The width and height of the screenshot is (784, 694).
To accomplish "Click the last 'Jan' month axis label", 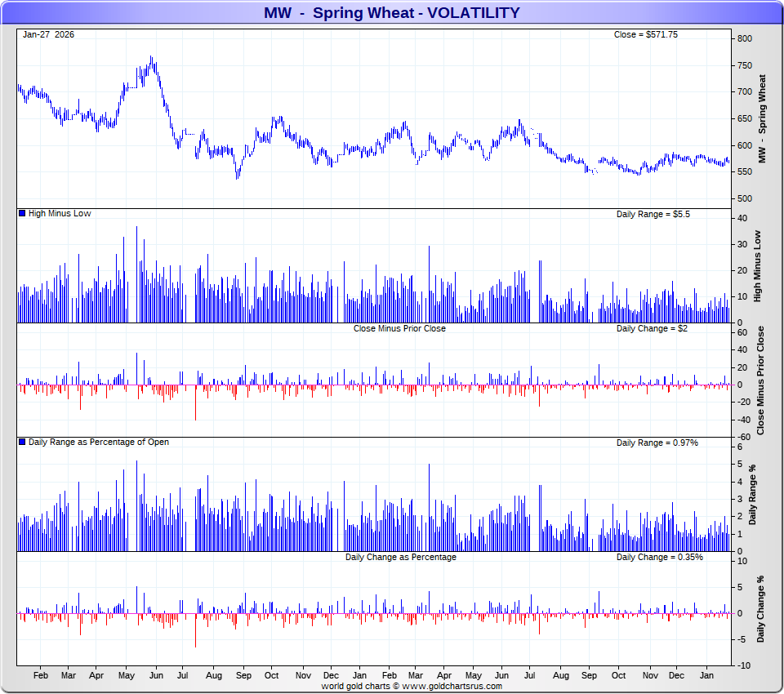I will click(706, 675).
